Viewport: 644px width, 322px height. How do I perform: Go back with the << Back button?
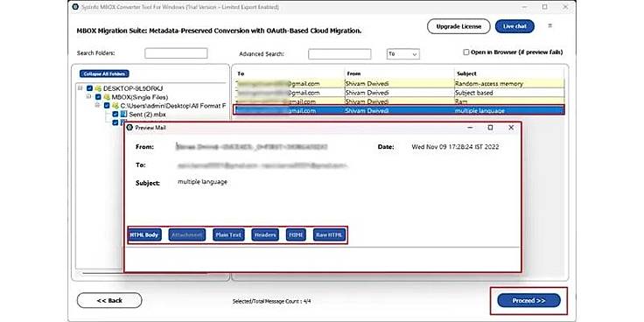[x=109, y=300]
